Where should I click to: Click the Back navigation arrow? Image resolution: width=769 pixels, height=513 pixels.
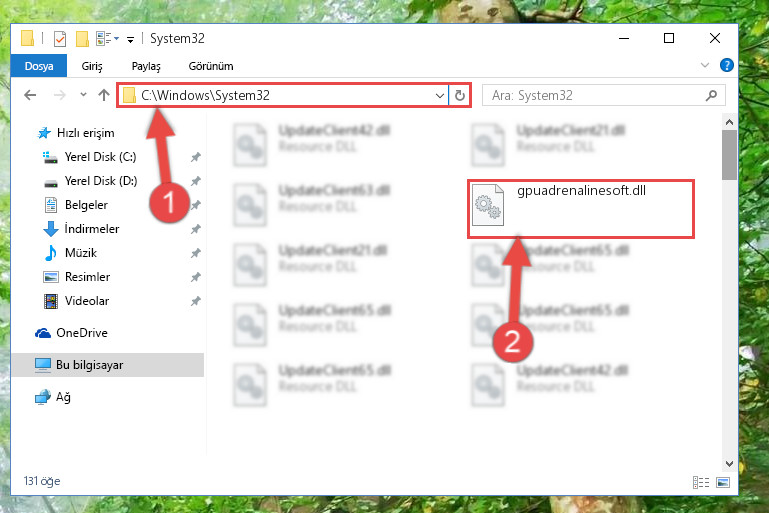pos(30,95)
